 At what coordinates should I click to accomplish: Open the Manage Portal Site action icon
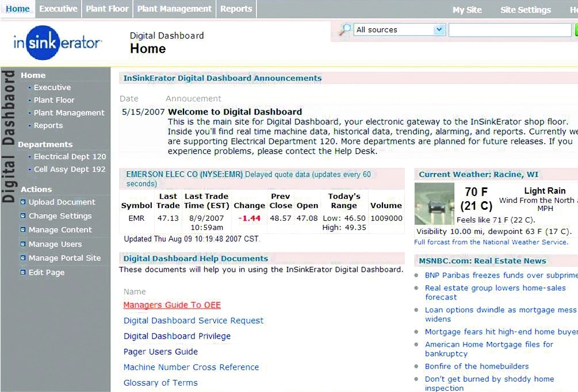(x=23, y=258)
